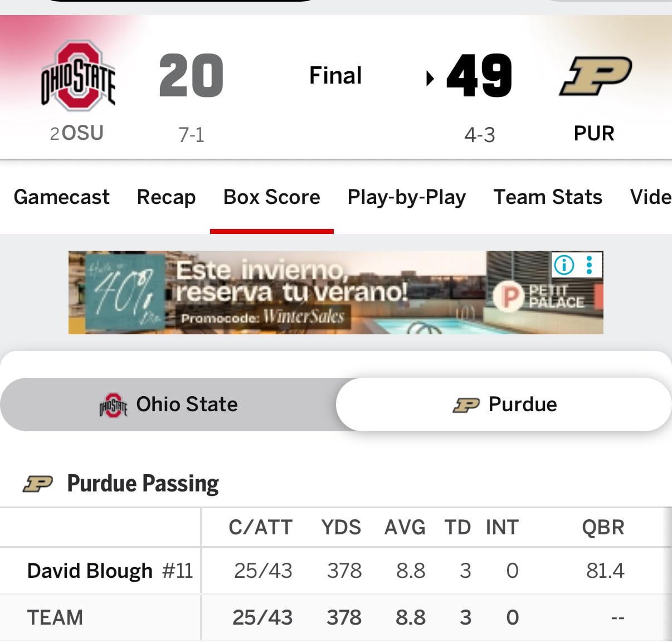The height and width of the screenshot is (643, 672).
Task: Click the Petit Palace logo in the ad
Action: pyautogui.click(x=509, y=296)
